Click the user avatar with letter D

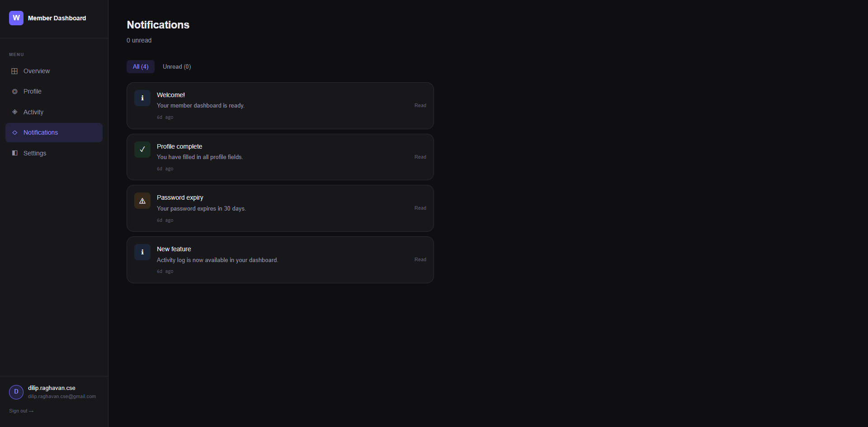pos(16,392)
